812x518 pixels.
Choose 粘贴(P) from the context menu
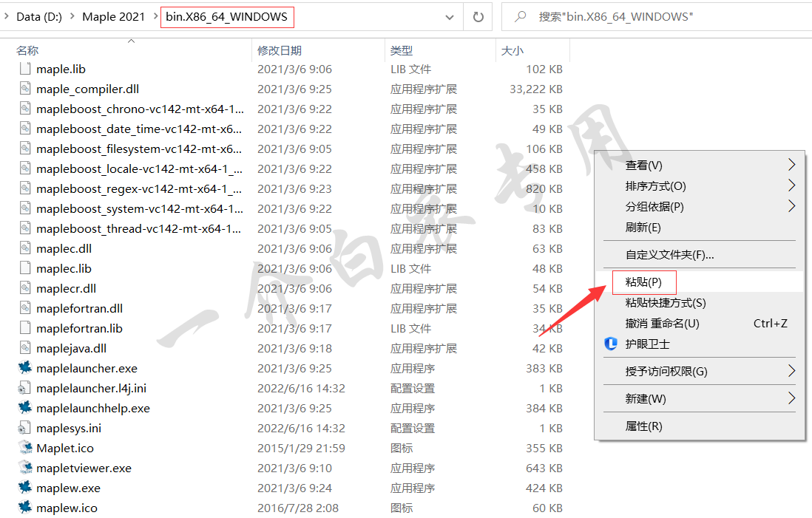pos(699,282)
